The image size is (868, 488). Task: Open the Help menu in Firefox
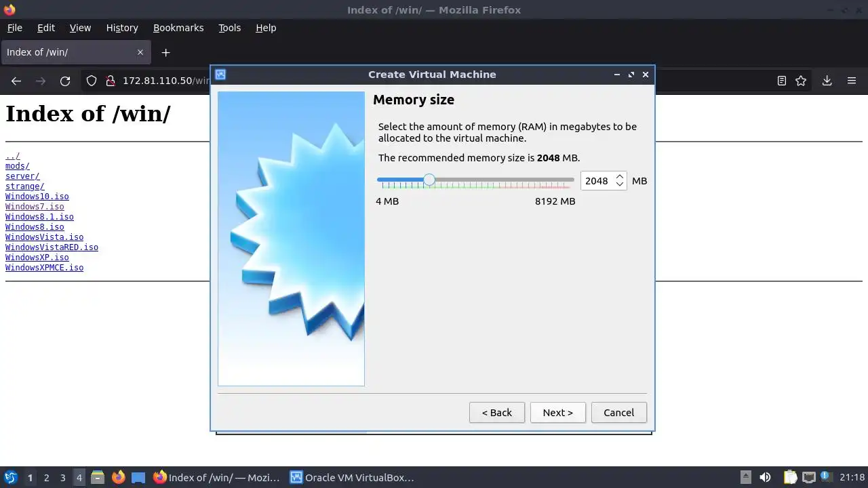[266, 28]
